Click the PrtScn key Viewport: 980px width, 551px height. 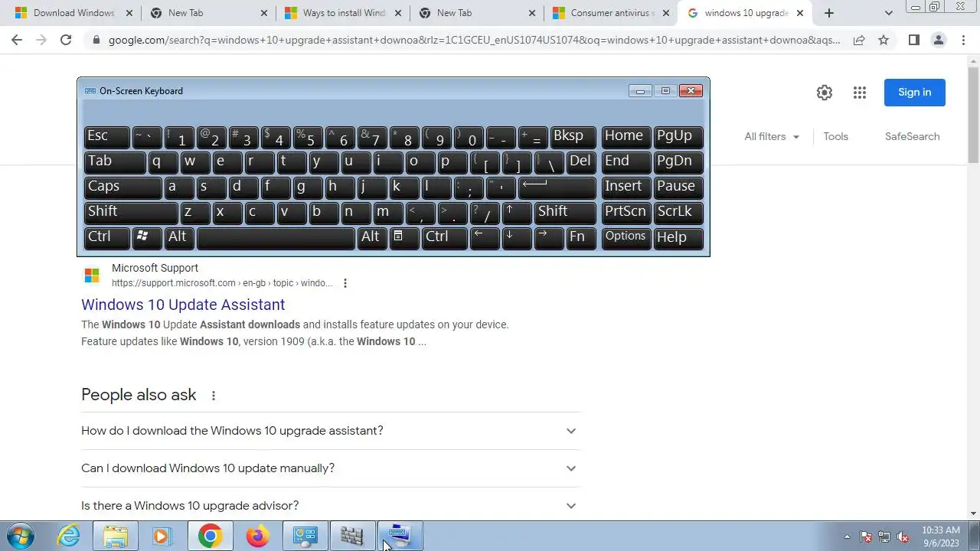click(x=626, y=213)
